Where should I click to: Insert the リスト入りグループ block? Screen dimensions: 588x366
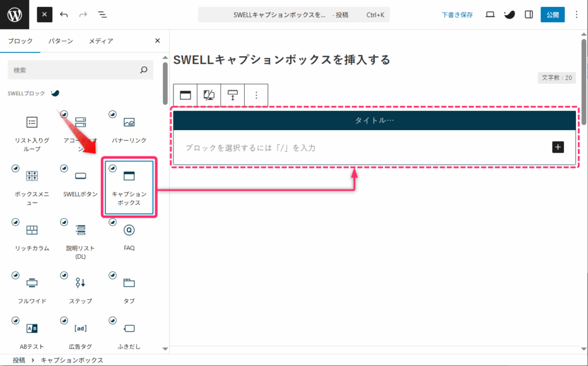(32, 133)
